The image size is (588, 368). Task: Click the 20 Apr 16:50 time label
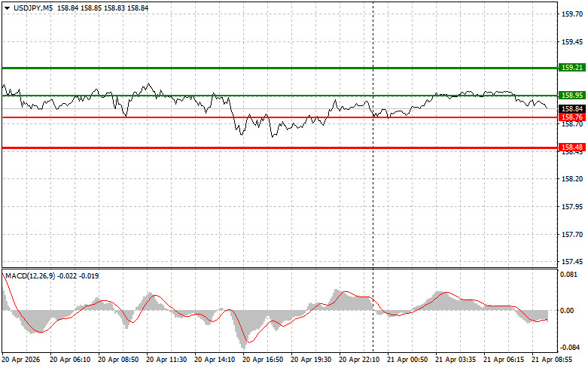click(263, 360)
